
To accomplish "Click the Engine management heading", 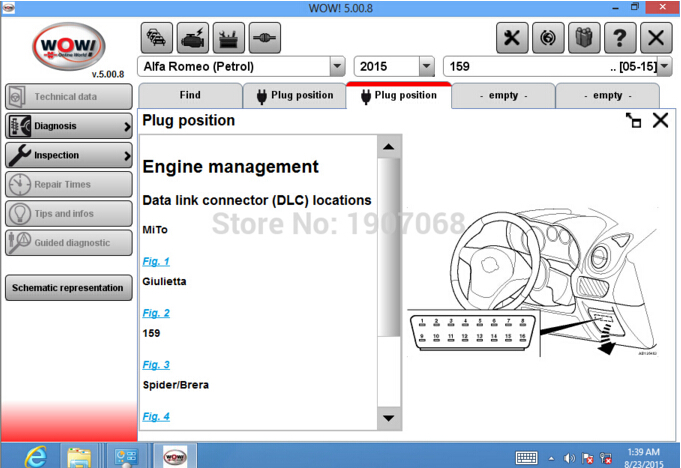I will coord(231,167).
